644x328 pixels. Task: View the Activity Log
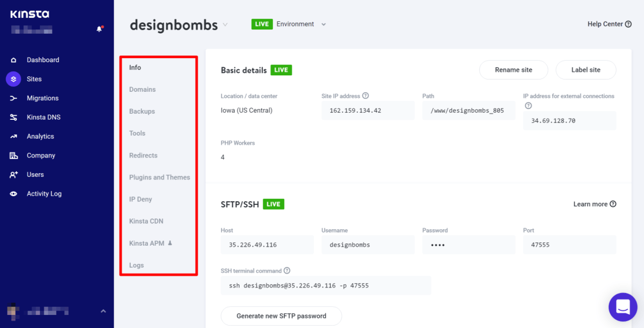(44, 194)
